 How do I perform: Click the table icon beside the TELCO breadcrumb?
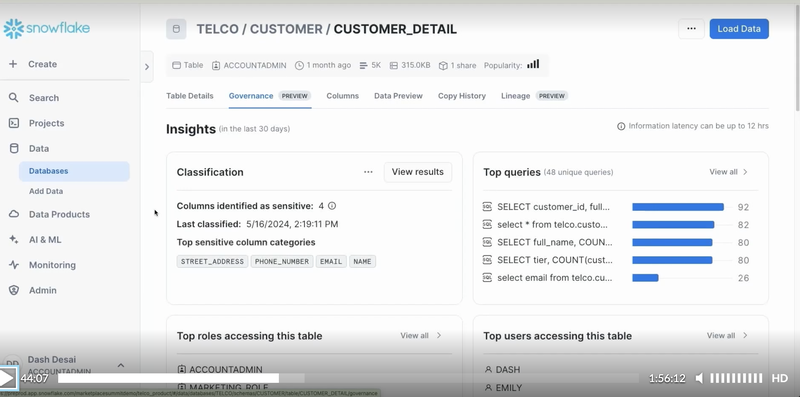coord(176,29)
